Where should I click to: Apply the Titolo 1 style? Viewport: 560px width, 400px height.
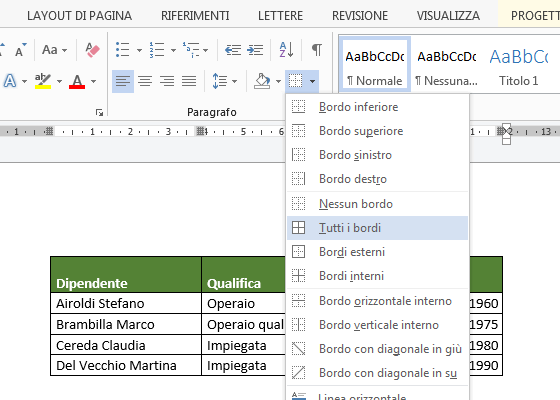[x=519, y=65]
